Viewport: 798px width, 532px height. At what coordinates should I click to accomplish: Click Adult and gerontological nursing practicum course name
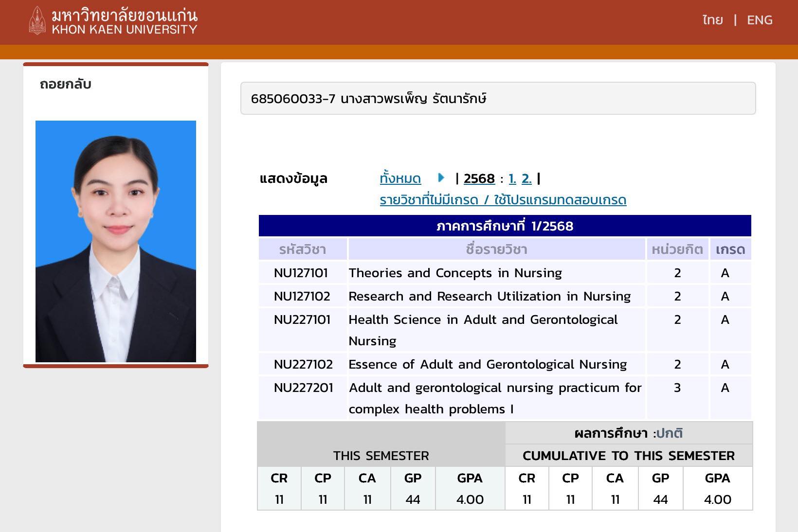pyautogui.click(x=495, y=398)
